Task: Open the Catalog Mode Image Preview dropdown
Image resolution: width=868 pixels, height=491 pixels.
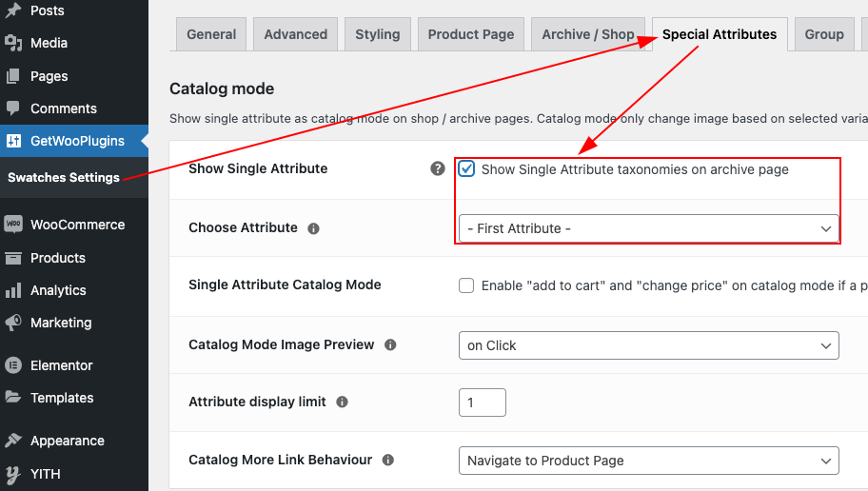Action: coord(648,345)
